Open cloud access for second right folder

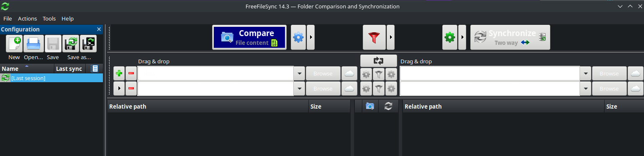(636, 88)
